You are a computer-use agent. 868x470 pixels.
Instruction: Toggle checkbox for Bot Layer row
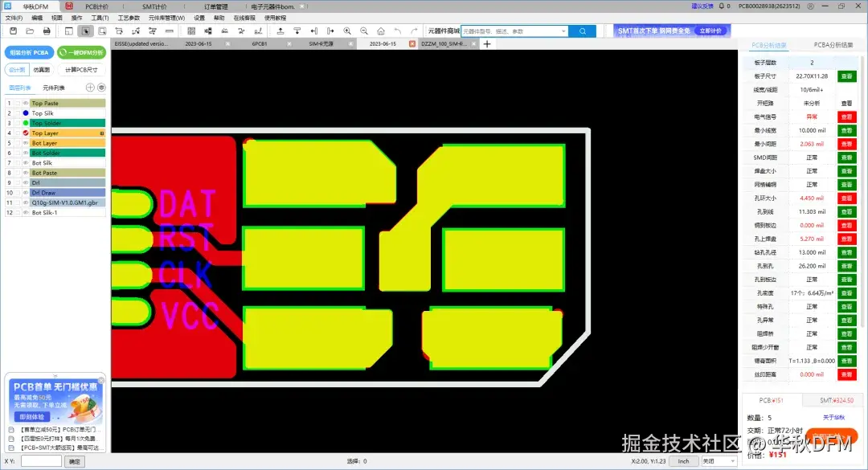(x=18, y=143)
